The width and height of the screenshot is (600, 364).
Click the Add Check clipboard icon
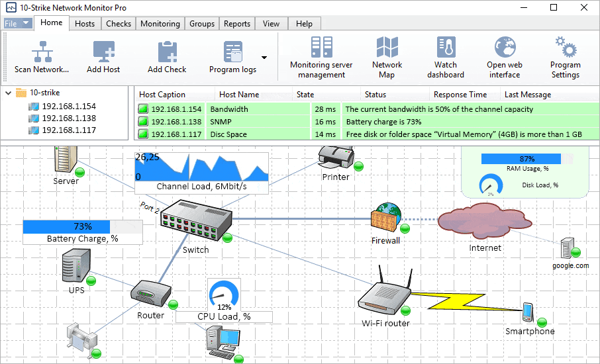coord(168,52)
